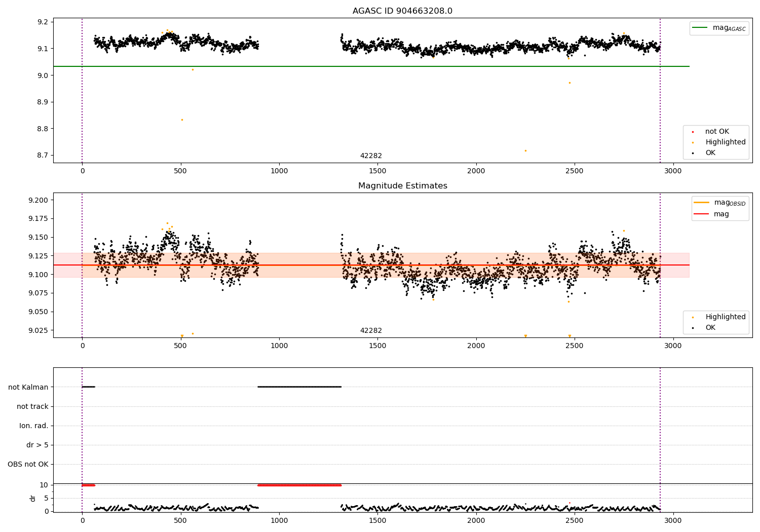Select the "not OK" legend entry
Viewport: 760px width, 532px height.
point(717,132)
